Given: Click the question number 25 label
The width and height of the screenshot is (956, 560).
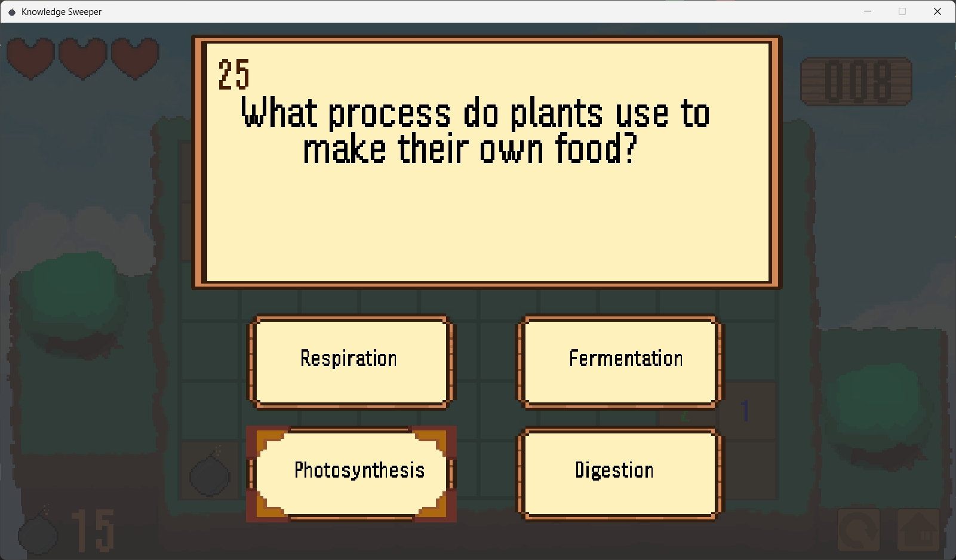Looking at the screenshot, I should point(234,73).
